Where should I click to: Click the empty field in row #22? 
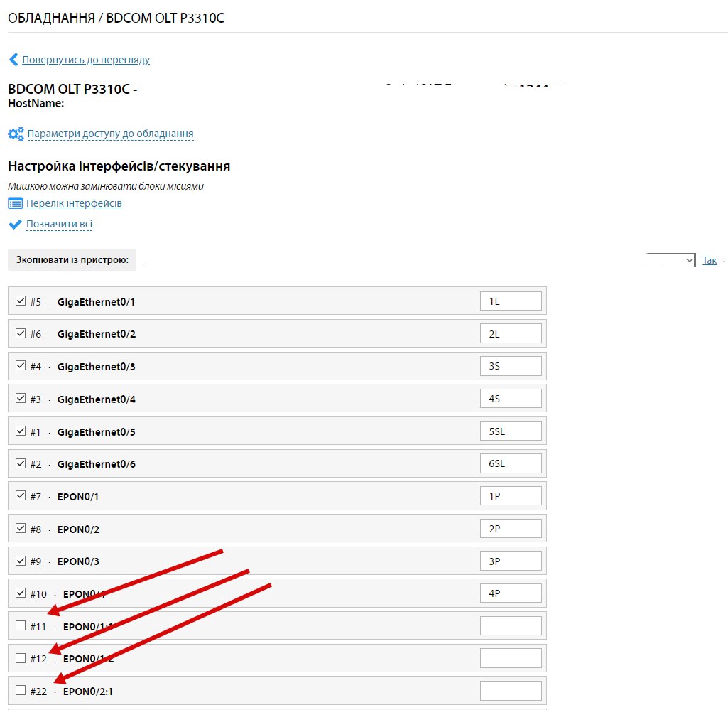(511, 691)
